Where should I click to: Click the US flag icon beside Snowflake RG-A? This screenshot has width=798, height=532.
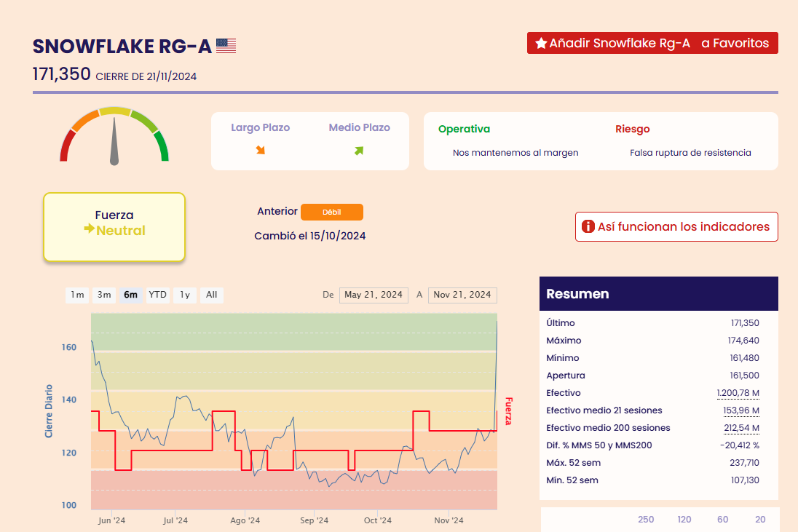click(226, 46)
